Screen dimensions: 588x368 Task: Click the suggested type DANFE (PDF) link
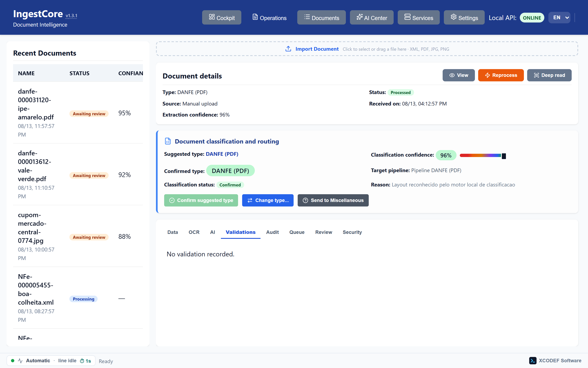(x=222, y=154)
